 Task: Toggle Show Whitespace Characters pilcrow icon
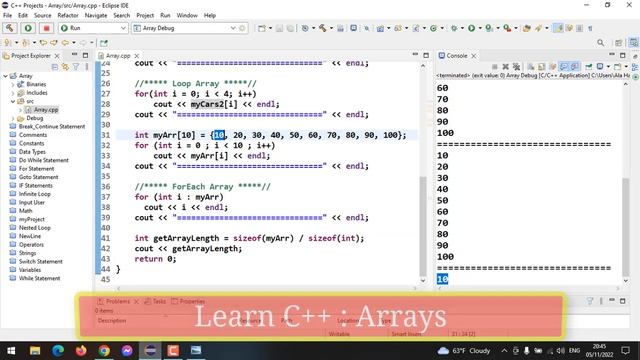pos(590,28)
